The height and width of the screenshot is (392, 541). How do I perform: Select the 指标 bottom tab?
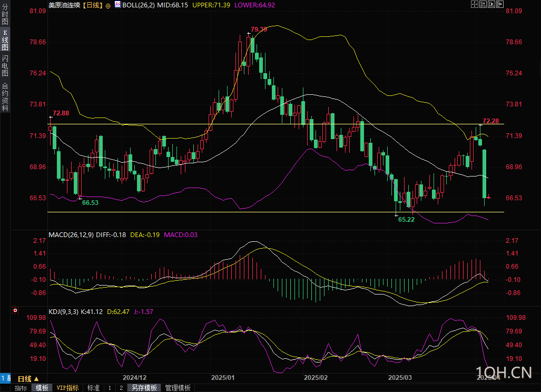[21, 388]
